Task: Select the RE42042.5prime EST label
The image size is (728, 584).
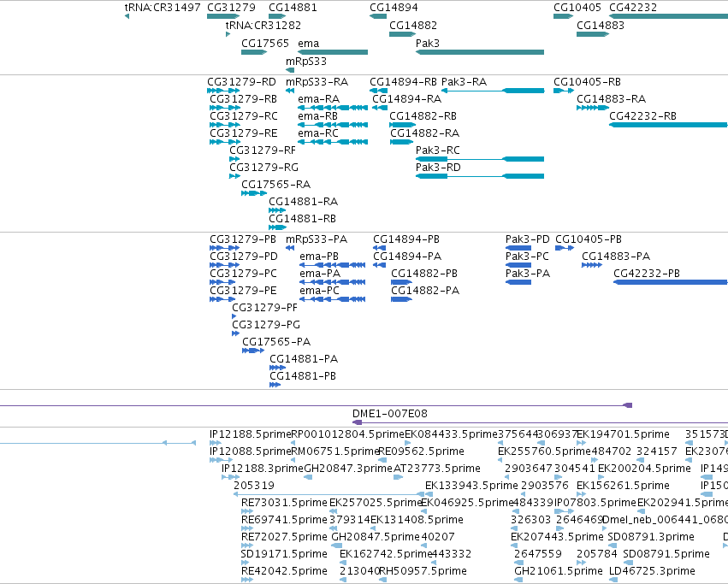Action: pos(284,571)
